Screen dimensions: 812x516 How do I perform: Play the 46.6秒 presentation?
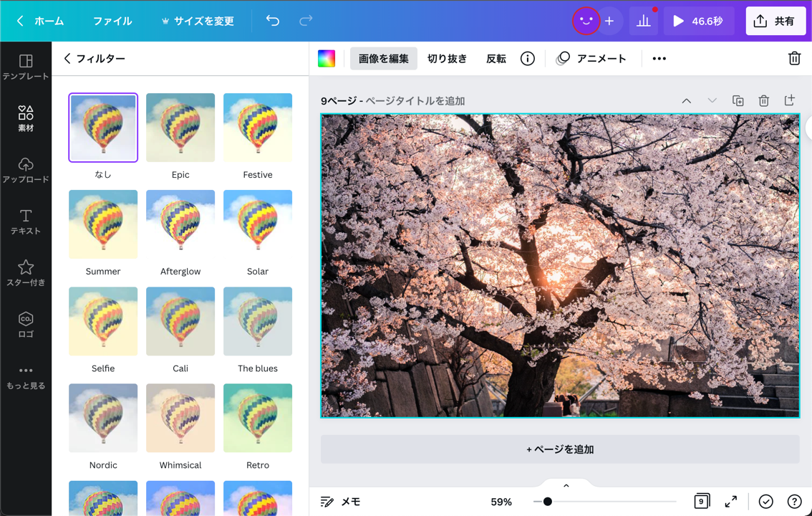click(x=699, y=21)
